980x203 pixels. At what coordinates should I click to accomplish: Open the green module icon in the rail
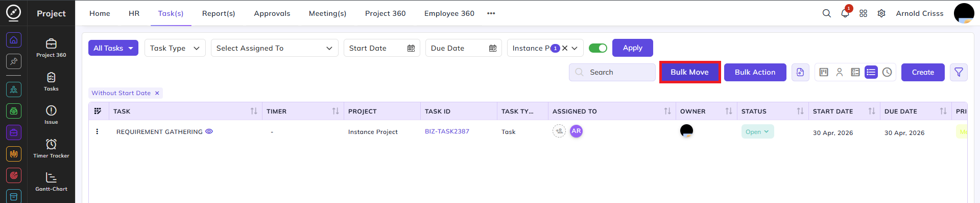[x=14, y=111]
